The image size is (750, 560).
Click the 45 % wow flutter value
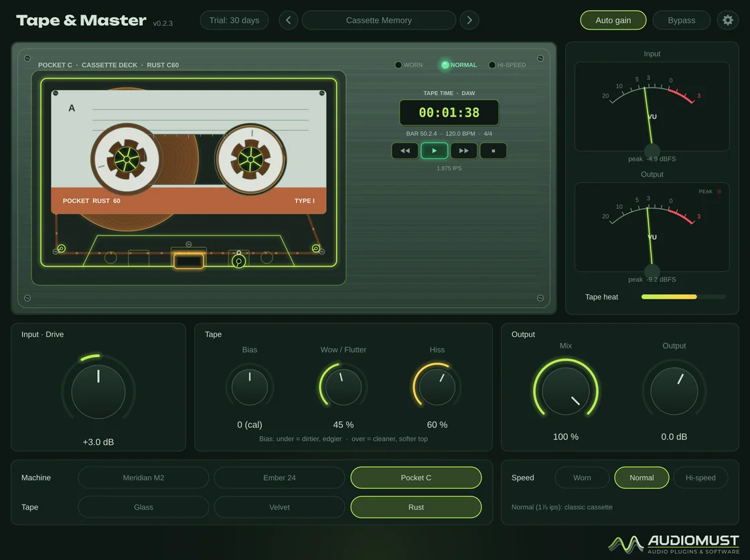(x=344, y=425)
